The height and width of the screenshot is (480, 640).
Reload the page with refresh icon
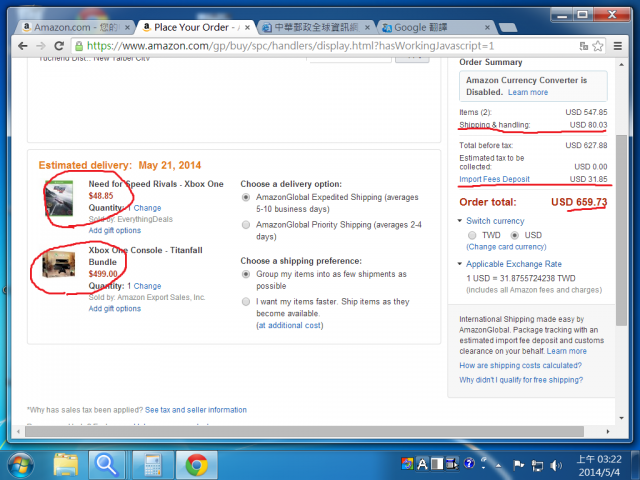click(x=59, y=46)
